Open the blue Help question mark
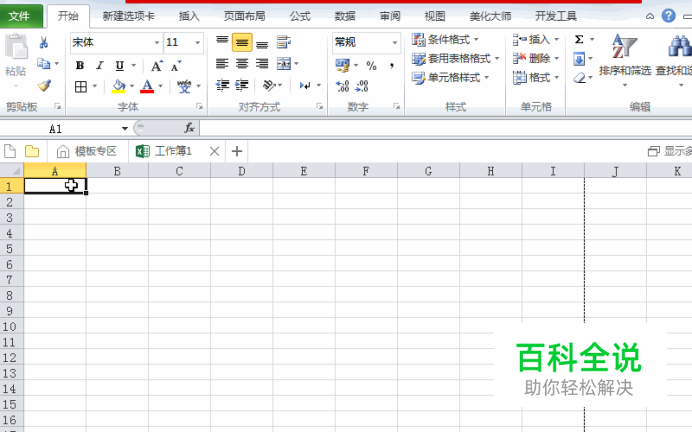 669,16
